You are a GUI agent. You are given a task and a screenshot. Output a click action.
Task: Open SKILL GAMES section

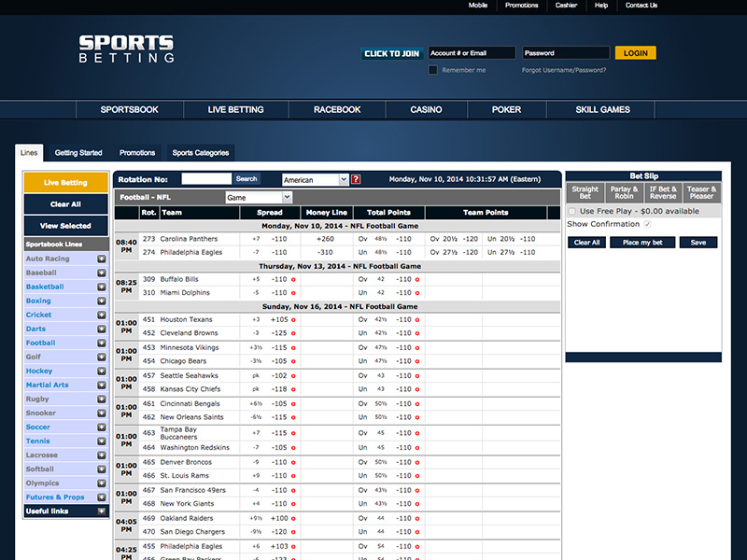[x=602, y=109]
